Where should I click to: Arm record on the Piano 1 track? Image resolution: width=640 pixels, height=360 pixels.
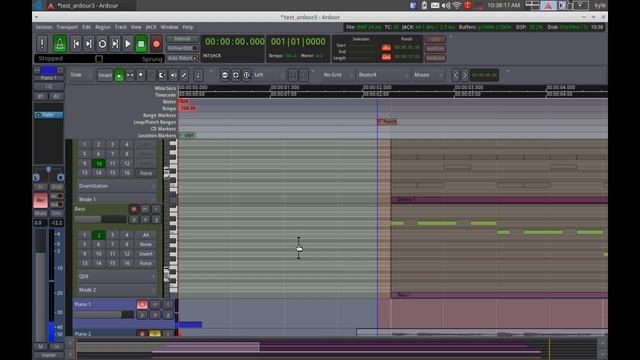[142, 304]
